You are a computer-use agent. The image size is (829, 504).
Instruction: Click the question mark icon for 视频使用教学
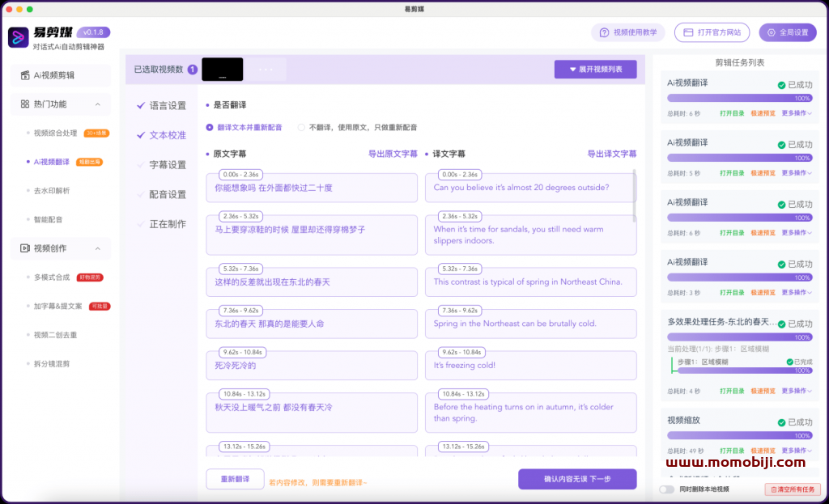pos(603,32)
